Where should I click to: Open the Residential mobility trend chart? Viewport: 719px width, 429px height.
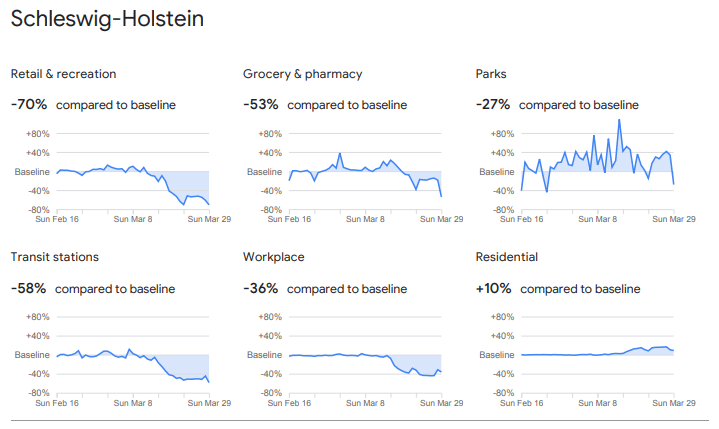[x=598, y=355]
